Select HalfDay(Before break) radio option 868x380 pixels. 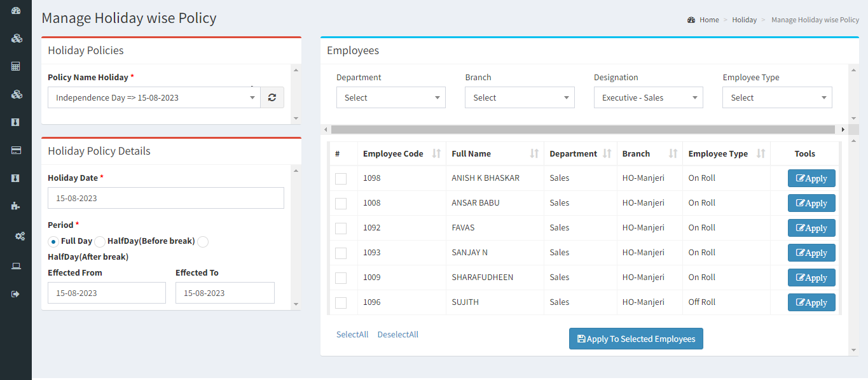click(x=100, y=242)
